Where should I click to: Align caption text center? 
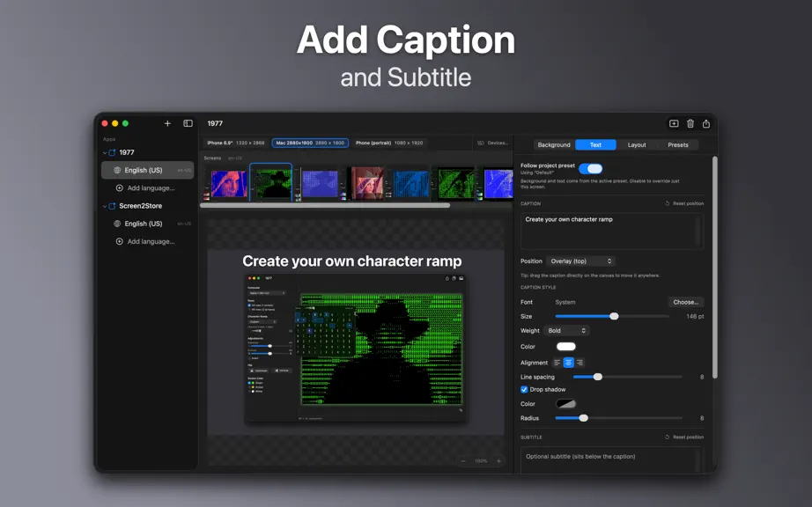(569, 363)
